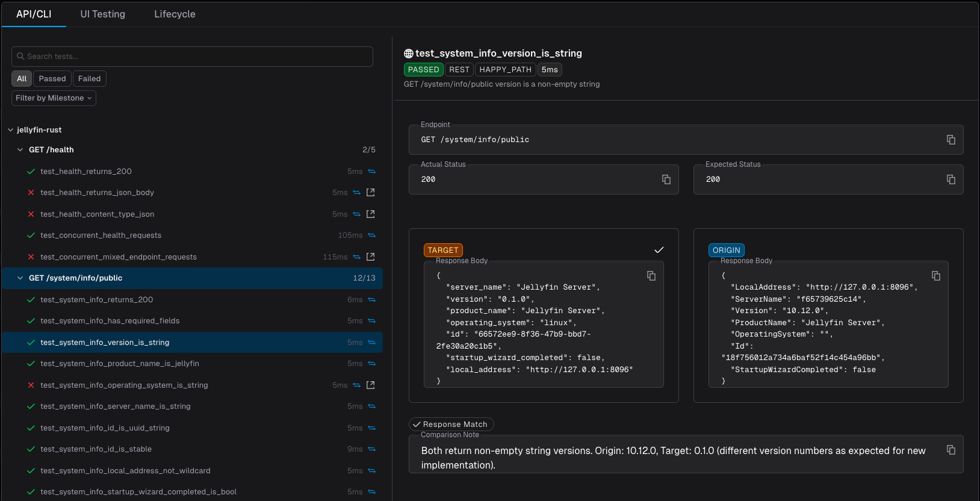Select test_system_info_product_name_is_jellyfin test row
This screenshot has height=501, width=980.
[x=193, y=364]
